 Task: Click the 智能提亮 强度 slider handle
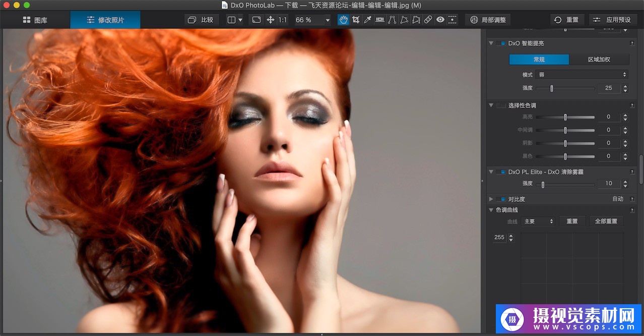[551, 88]
